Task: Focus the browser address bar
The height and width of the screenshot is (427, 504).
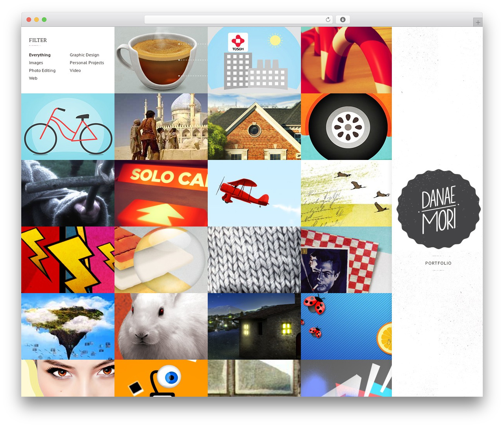Action: point(238,20)
